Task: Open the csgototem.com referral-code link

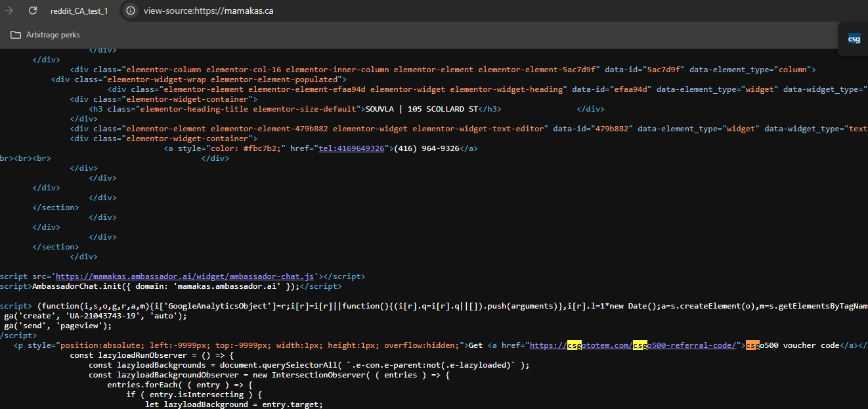Action: [634, 345]
